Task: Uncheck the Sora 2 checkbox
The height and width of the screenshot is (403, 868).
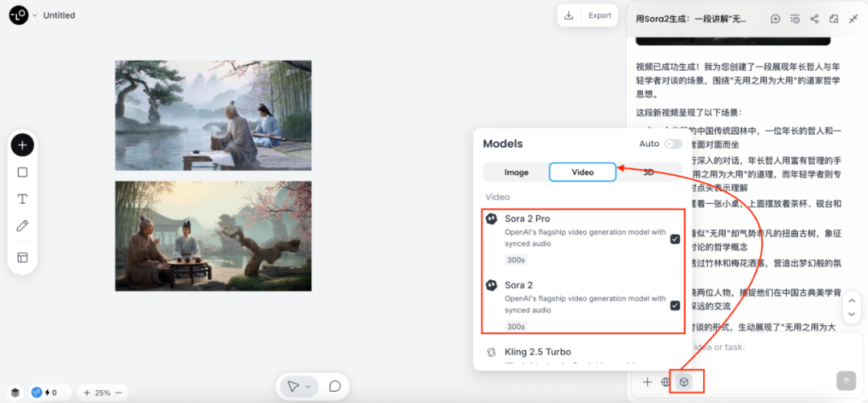Action: click(675, 305)
